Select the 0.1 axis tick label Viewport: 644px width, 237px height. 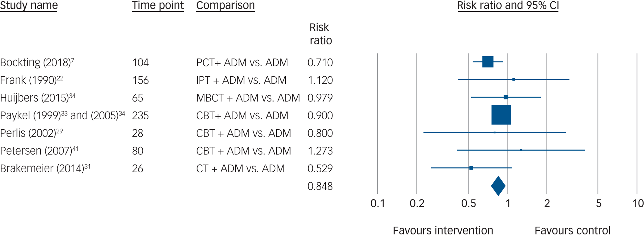378,203
